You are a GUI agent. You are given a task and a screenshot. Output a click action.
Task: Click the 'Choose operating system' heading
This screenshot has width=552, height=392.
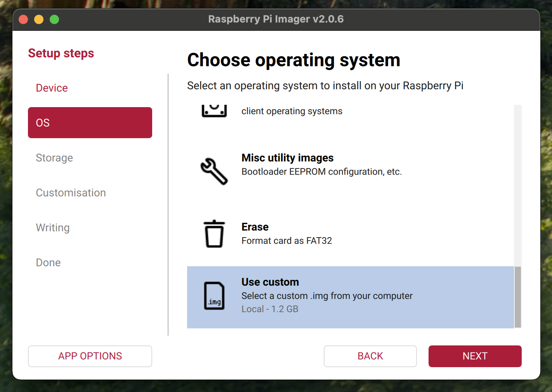294,60
